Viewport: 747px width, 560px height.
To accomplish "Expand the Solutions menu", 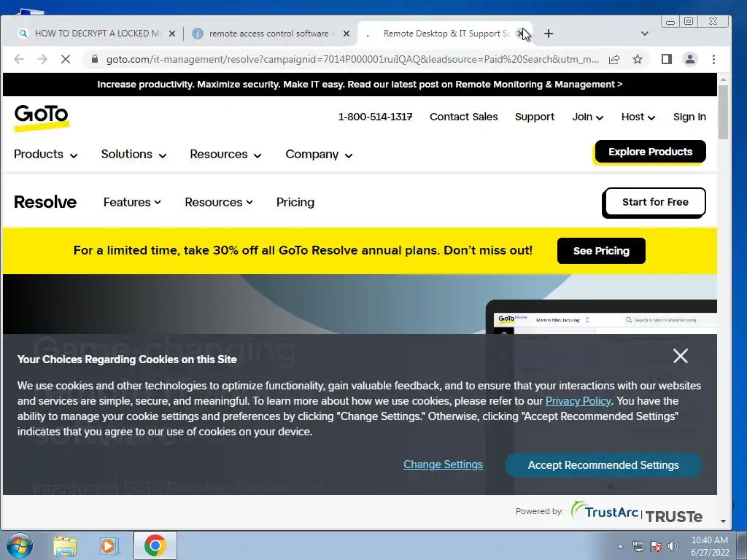I will [133, 155].
